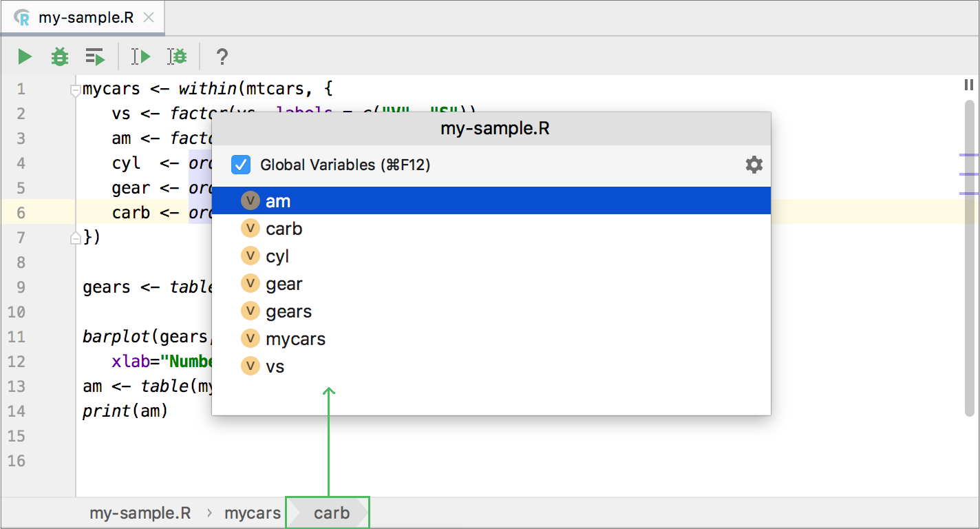980x529 pixels.
Task: Click the pause indicator above the scrollbar
Action: [x=968, y=85]
